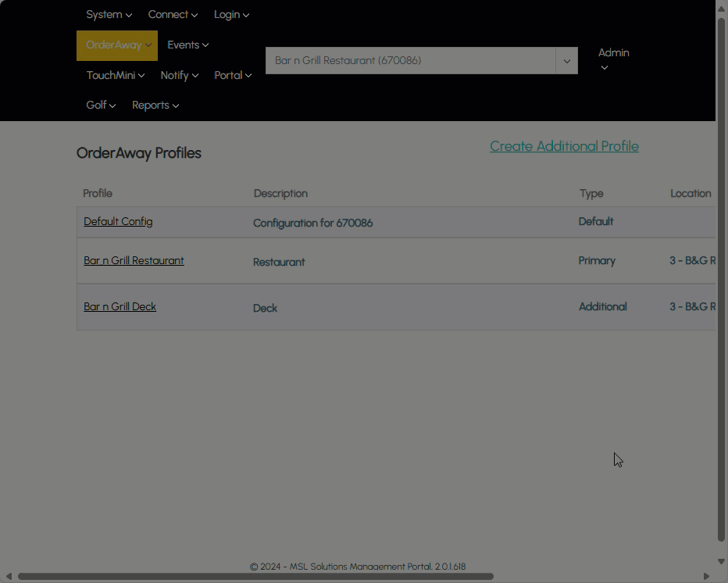Click Create Additional Profile link
Image resolution: width=728 pixels, height=583 pixels.
click(564, 146)
